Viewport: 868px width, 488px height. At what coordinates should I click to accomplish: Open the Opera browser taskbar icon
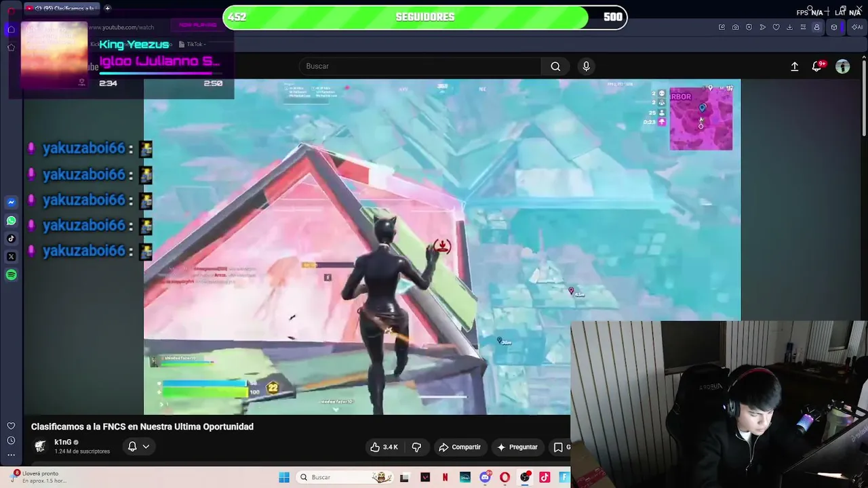pos(505,477)
